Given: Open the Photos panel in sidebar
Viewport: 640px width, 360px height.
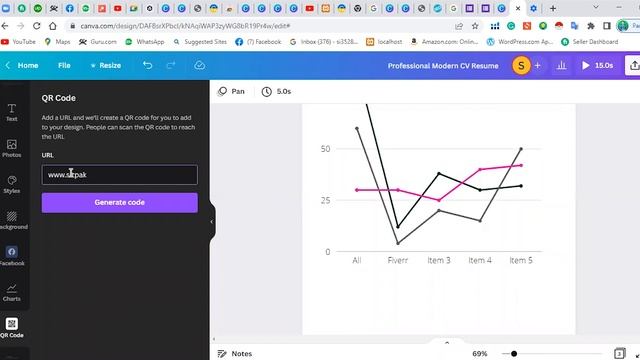Looking at the screenshot, I should click(x=11, y=148).
